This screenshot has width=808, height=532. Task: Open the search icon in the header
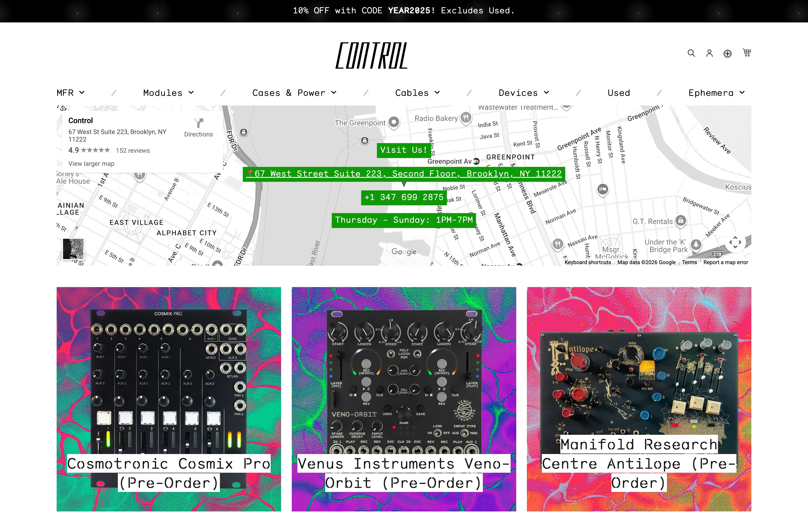(691, 53)
